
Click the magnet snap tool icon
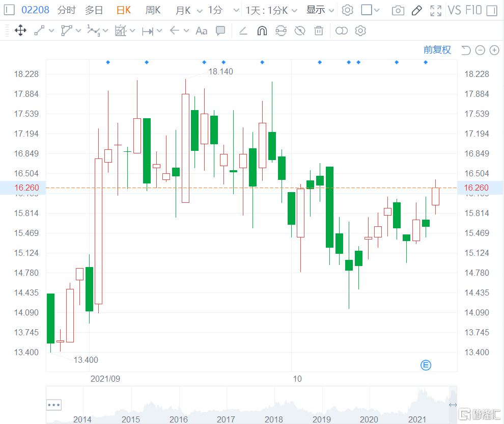(x=262, y=31)
